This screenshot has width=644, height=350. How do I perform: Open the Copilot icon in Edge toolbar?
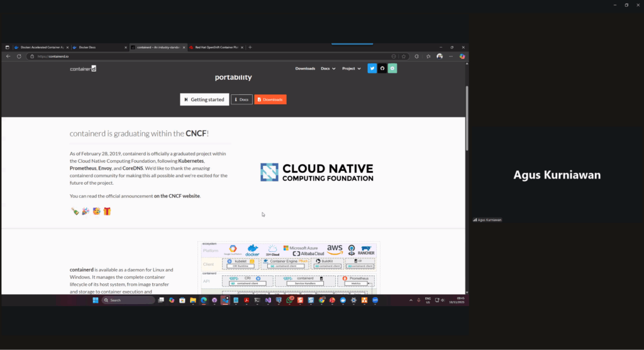pos(462,56)
